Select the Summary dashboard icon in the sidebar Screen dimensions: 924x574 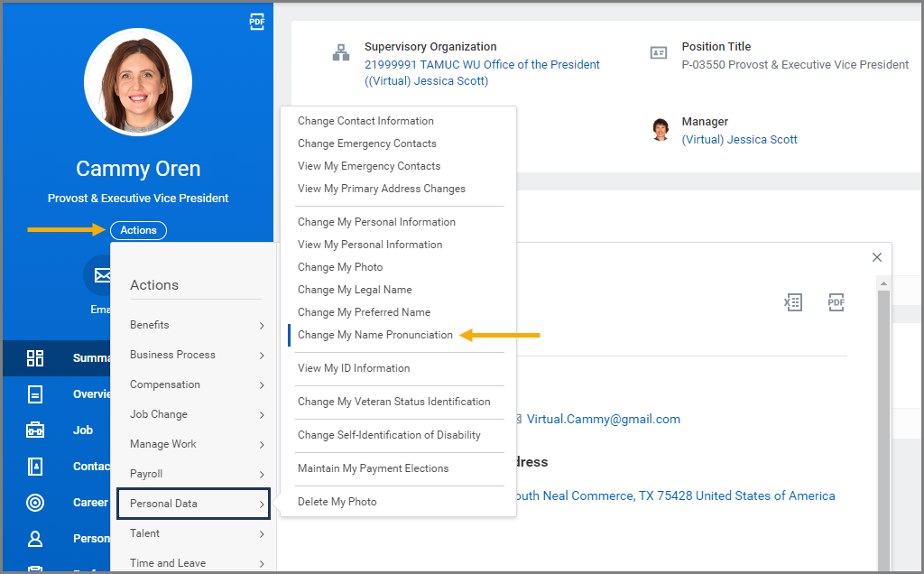tap(35, 357)
